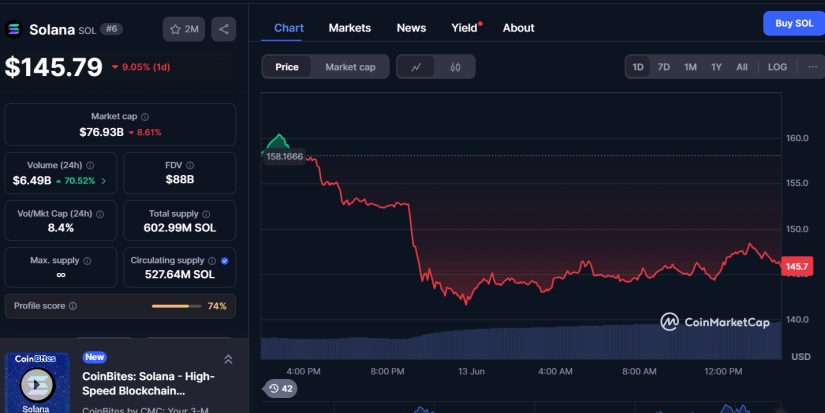Viewport: 825px width, 413px height.
Task: Click the 13 Jun axis label
Action: (x=471, y=371)
